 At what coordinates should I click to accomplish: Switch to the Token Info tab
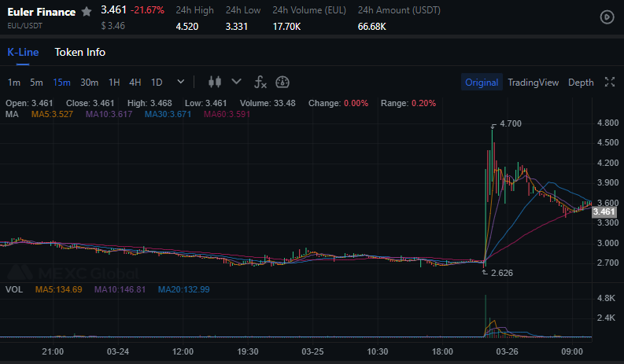[x=80, y=52]
